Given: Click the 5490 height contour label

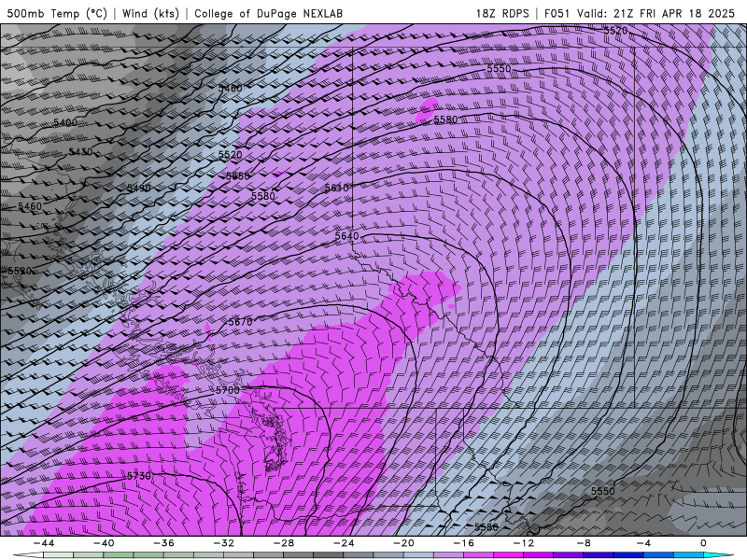Looking at the screenshot, I should [139, 189].
